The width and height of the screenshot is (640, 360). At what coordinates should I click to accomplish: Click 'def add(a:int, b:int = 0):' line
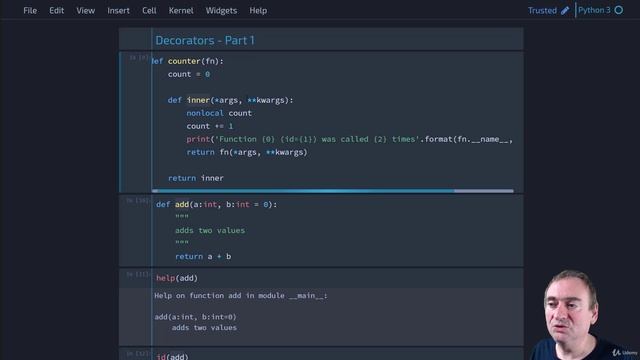[x=216, y=204]
